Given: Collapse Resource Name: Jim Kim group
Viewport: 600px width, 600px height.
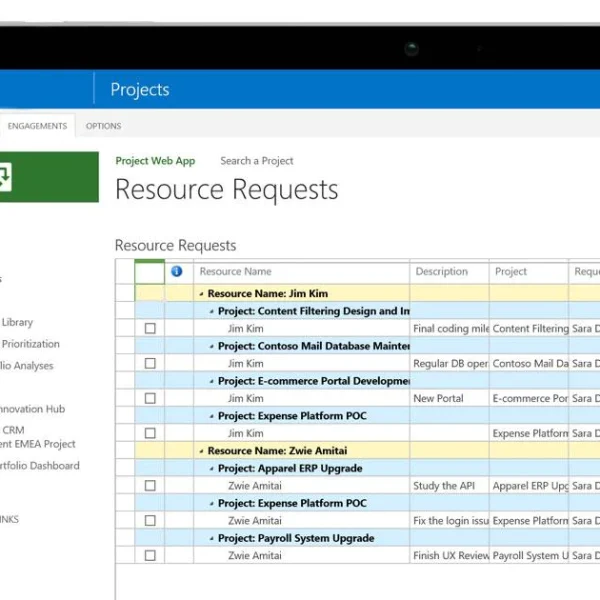Looking at the screenshot, I should (201, 294).
